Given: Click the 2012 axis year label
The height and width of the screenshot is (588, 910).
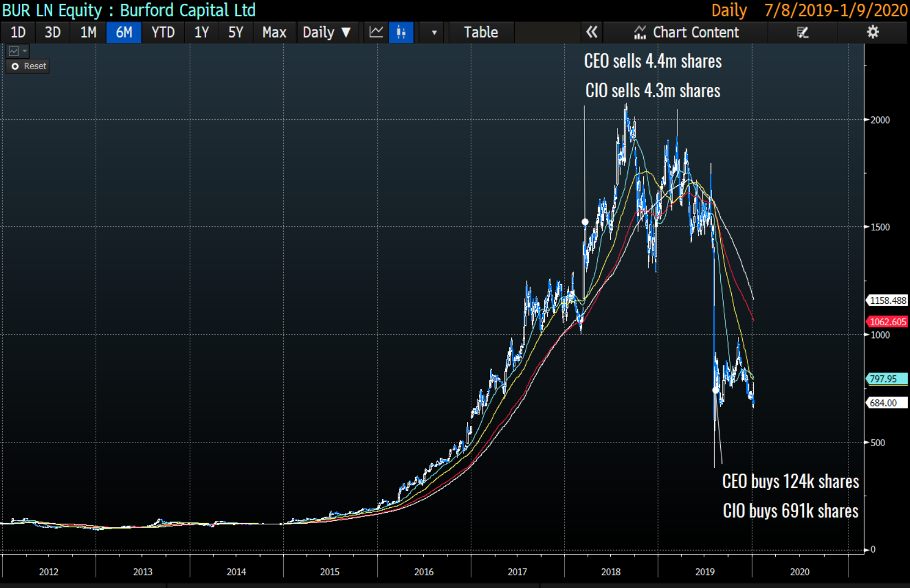Looking at the screenshot, I should (x=49, y=572).
